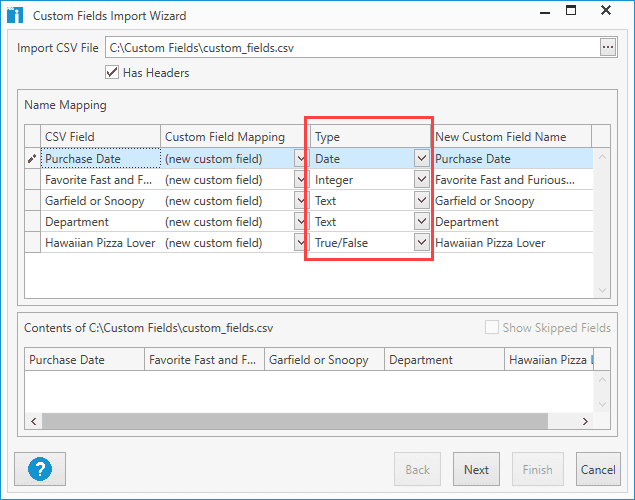Expand Custom Field Mapping dropdown for Purchase Date
The width and height of the screenshot is (635, 500).
[300, 158]
